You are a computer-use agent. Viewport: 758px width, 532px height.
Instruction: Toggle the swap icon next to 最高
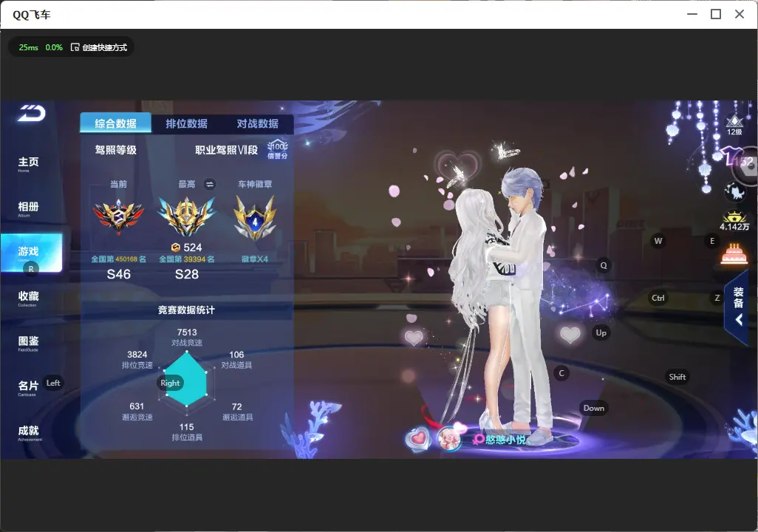(209, 184)
